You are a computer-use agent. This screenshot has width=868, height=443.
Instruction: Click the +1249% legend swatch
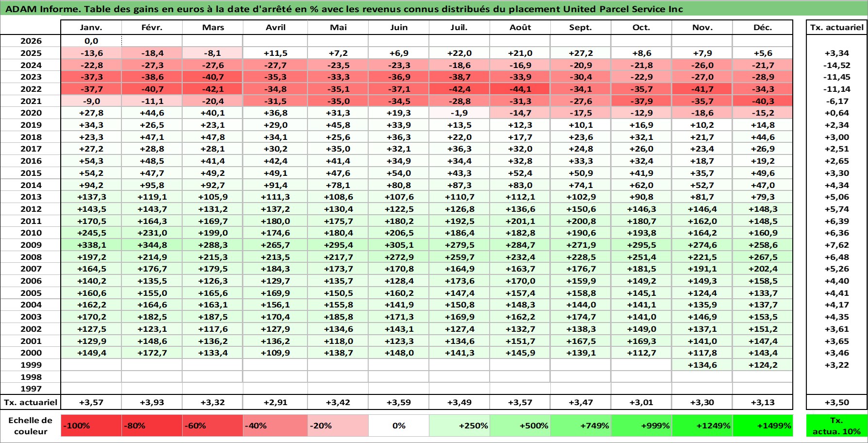point(702,426)
